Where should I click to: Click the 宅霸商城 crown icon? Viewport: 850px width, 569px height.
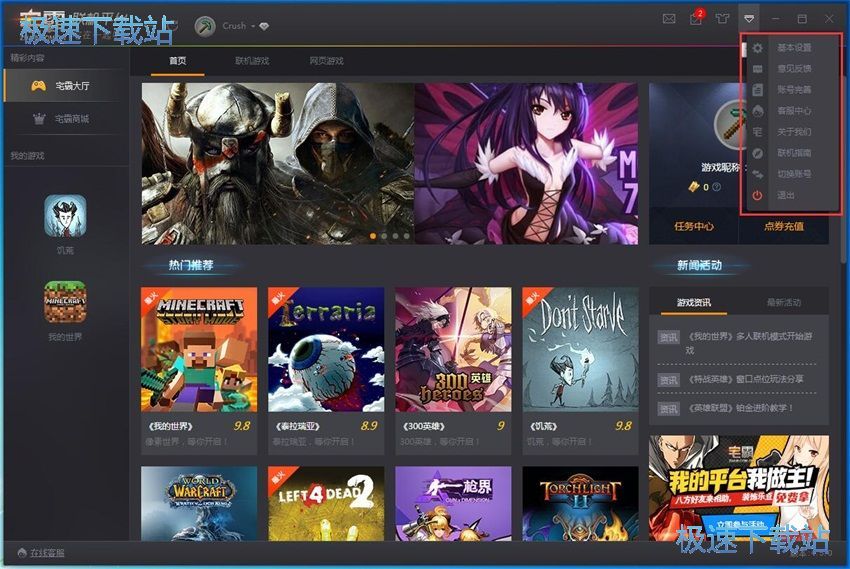tap(39, 118)
